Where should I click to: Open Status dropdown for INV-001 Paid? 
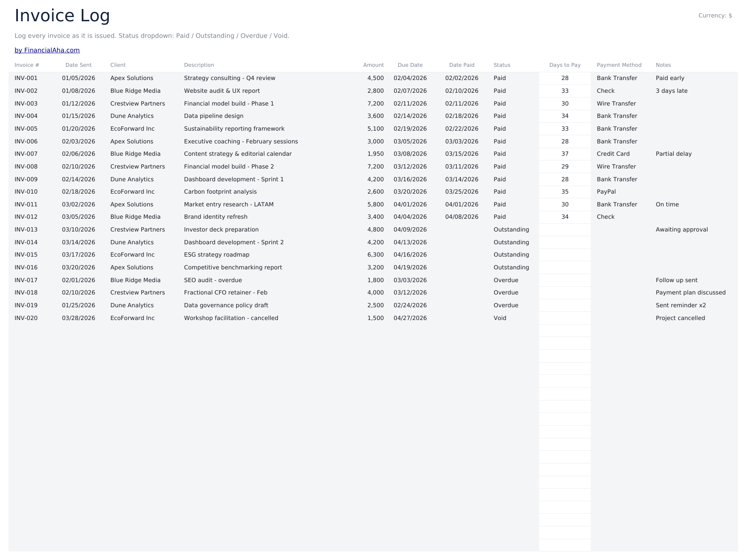coord(500,78)
